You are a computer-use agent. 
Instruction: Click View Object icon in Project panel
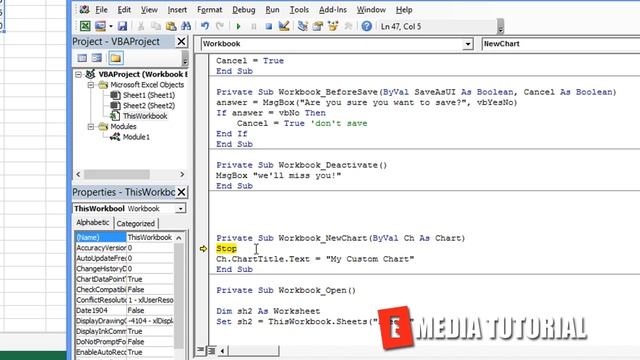(x=97, y=58)
